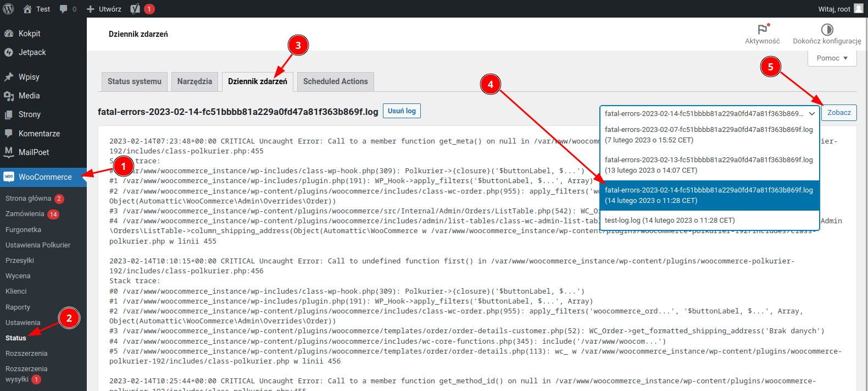Click the WordPress logo icon
The image size is (868, 391).
point(8,9)
